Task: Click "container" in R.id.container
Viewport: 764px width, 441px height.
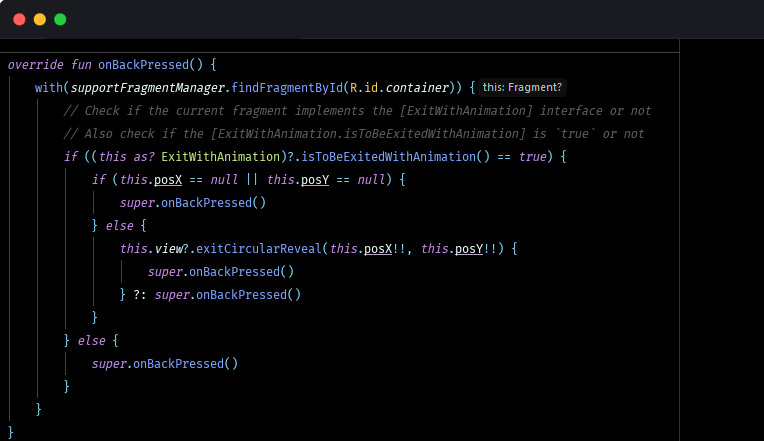Action: pos(417,88)
